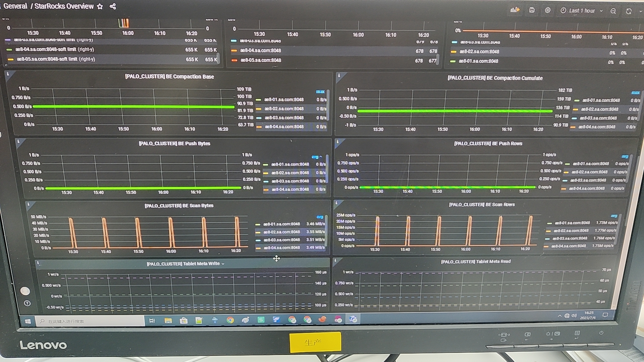644x362 pixels.
Task: Open info icon on BE Compaction Base panel
Action: (8, 74)
